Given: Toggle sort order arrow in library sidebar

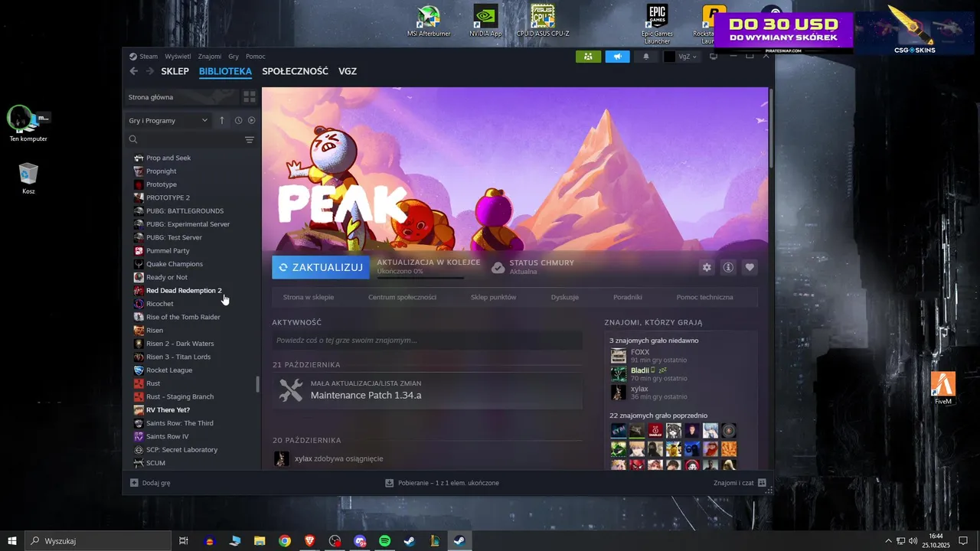Looking at the screenshot, I should pyautogui.click(x=222, y=120).
